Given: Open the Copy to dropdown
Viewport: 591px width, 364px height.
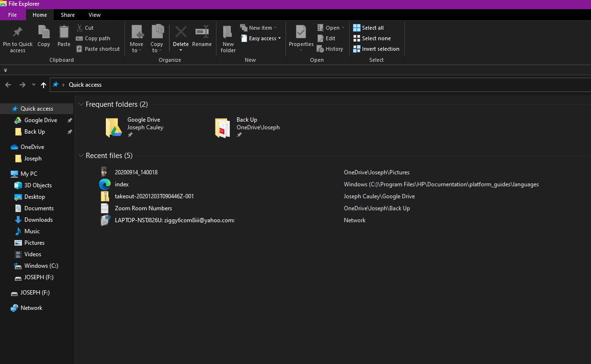Looking at the screenshot, I should tap(157, 47).
